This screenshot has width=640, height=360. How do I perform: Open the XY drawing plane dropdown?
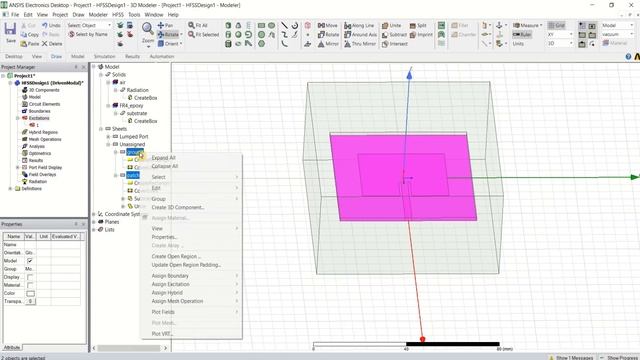coord(560,35)
